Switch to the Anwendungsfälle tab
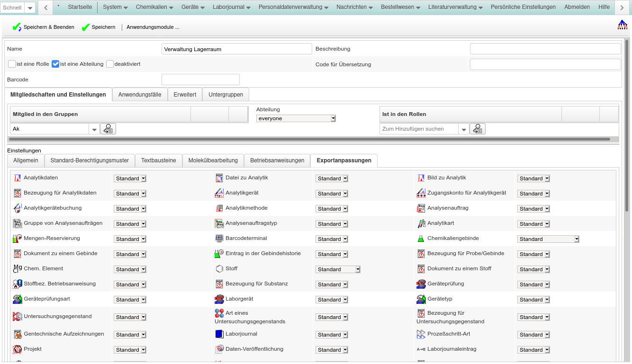The height and width of the screenshot is (364, 632). (140, 95)
